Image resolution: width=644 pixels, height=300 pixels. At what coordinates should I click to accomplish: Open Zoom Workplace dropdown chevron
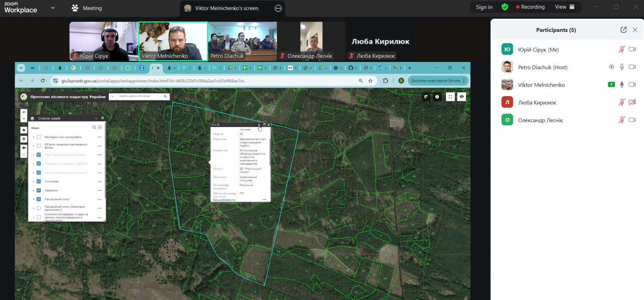(53, 8)
